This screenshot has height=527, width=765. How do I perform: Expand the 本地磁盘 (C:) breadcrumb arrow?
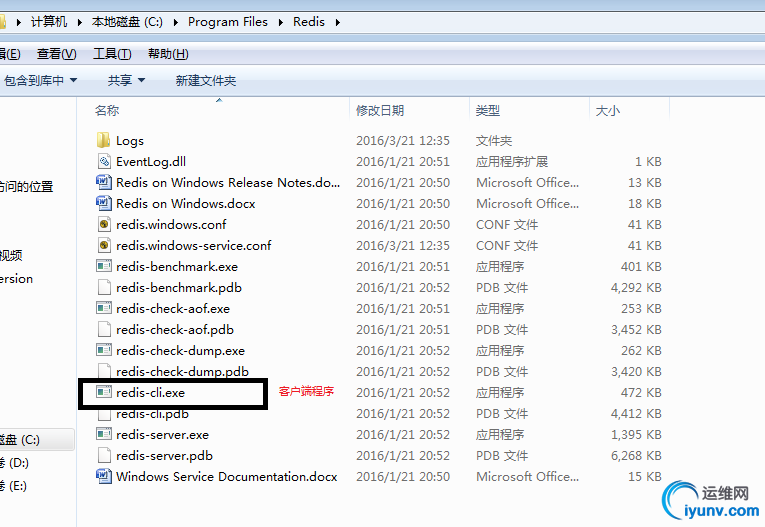point(176,22)
